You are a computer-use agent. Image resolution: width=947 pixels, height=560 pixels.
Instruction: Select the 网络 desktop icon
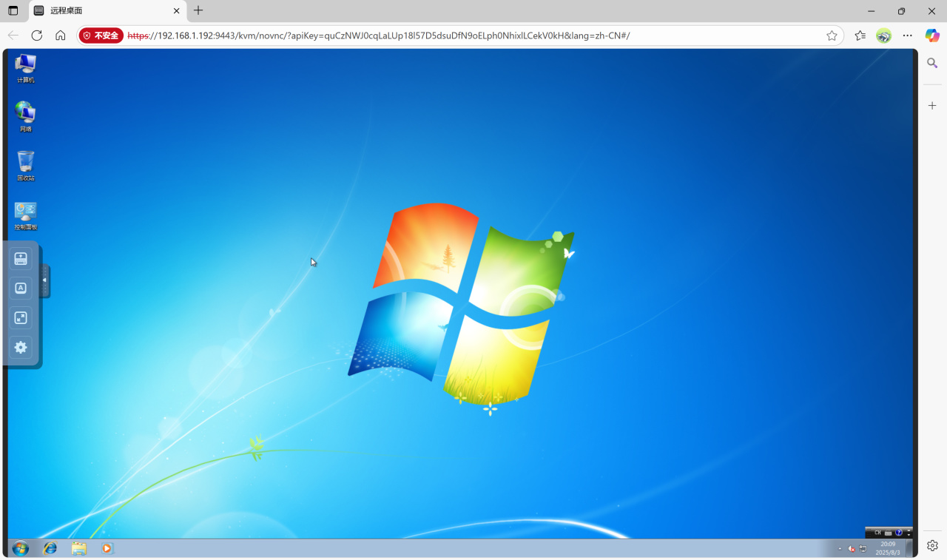point(26,117)
